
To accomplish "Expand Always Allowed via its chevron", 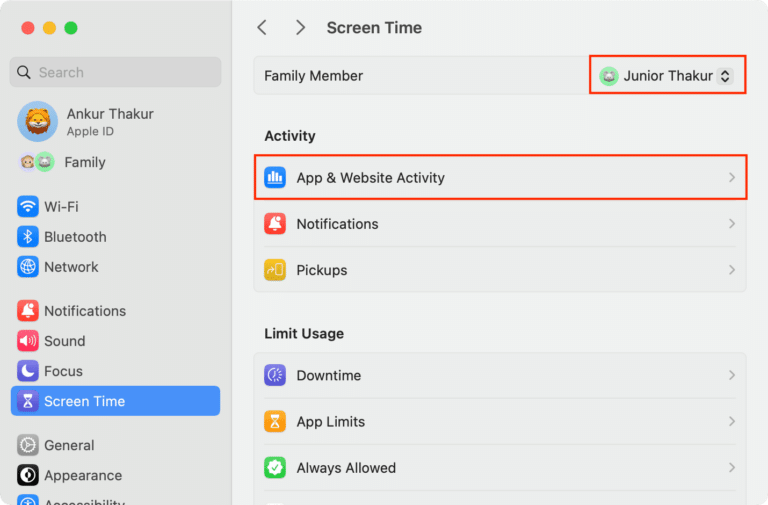I will click(x=732, y=468).
